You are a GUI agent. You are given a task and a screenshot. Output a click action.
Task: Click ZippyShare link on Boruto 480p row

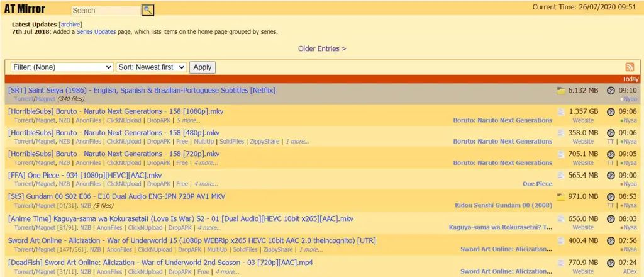coord(265,142)
